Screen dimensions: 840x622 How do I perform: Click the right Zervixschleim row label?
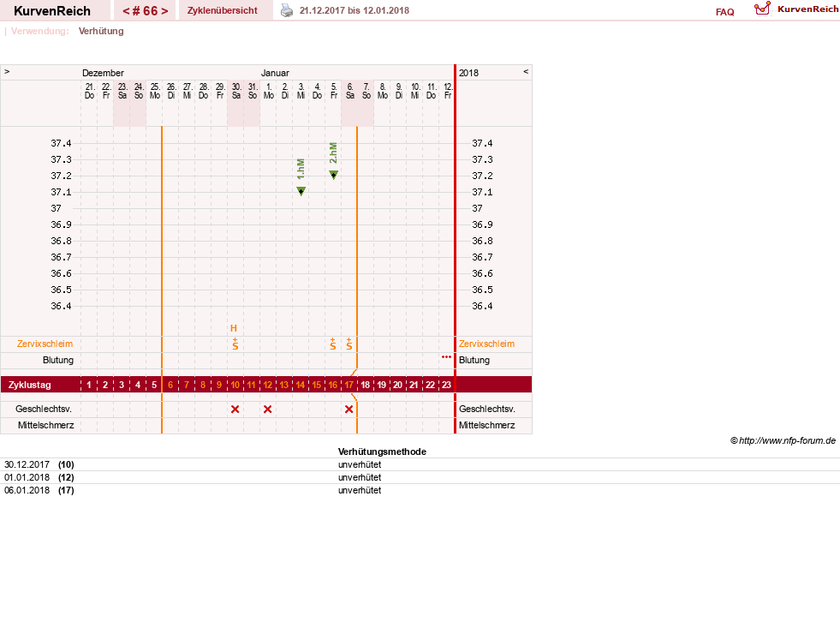486,344
